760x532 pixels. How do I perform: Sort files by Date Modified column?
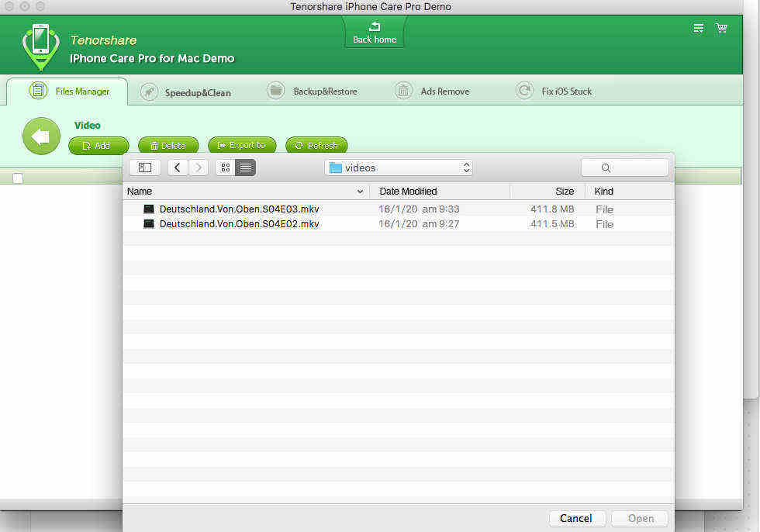440,192
